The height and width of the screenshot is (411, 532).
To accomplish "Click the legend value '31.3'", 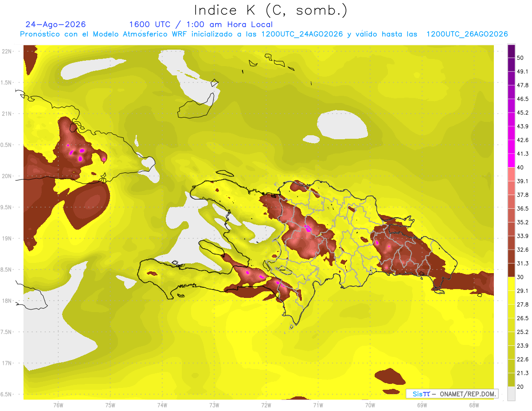I will (522, 263).
